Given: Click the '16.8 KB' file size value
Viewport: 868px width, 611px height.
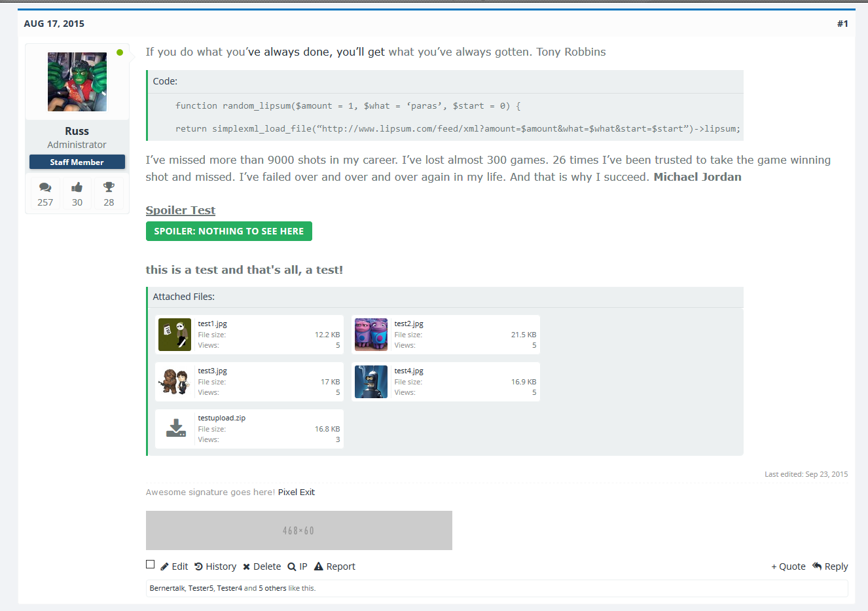Looking at the screenshot, I should 327,429.
